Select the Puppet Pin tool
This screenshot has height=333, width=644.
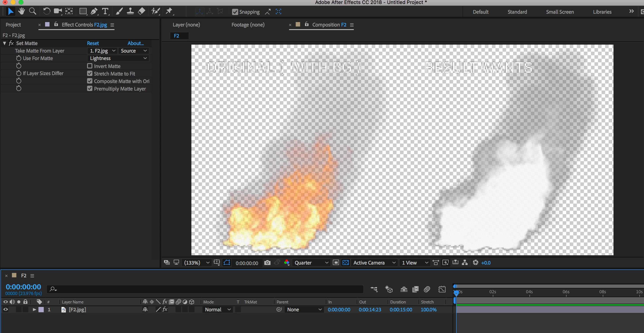(169, 11)
